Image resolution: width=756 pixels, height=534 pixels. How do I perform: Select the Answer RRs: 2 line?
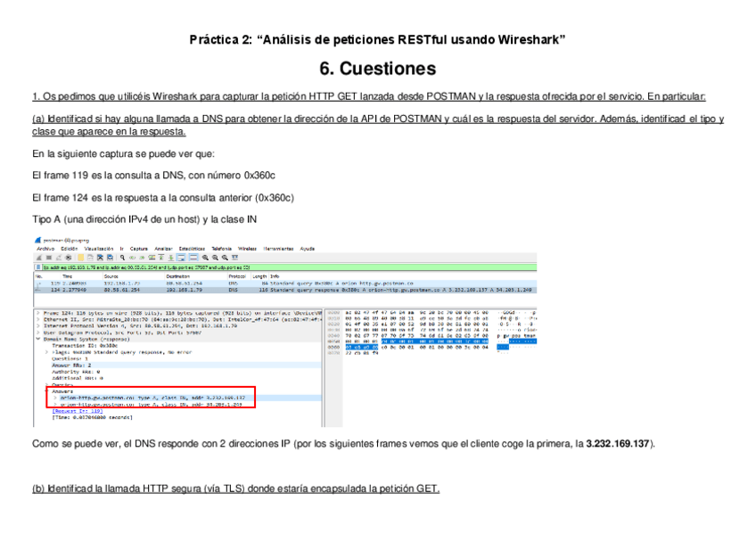[71, 366]
